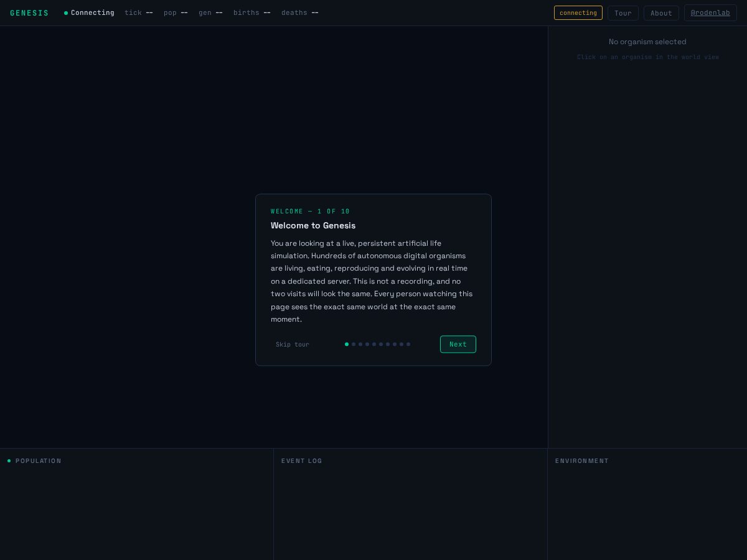
Task: Click the ENVIRONMENT panel heading
Action: (x=582, y=461)
